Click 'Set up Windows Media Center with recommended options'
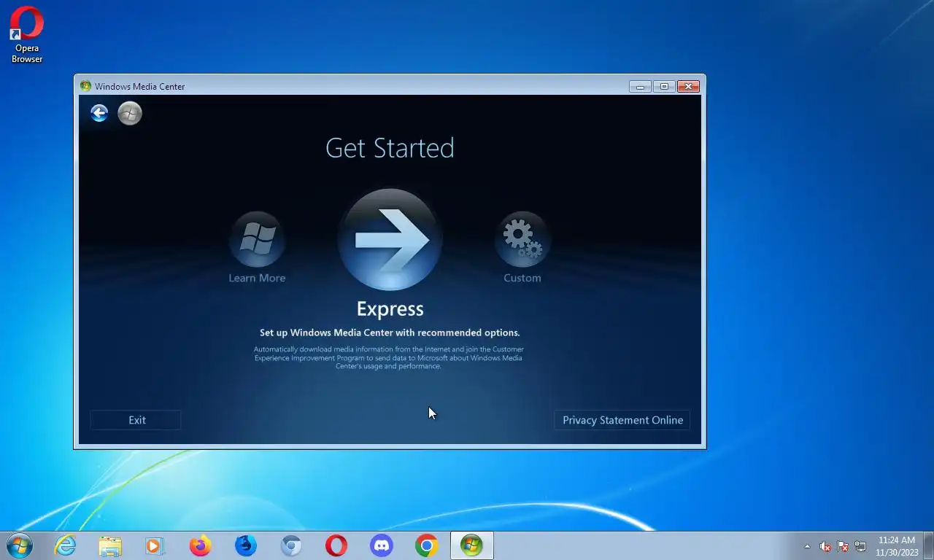The image size is (934, 560). click(x=390, y=332)
